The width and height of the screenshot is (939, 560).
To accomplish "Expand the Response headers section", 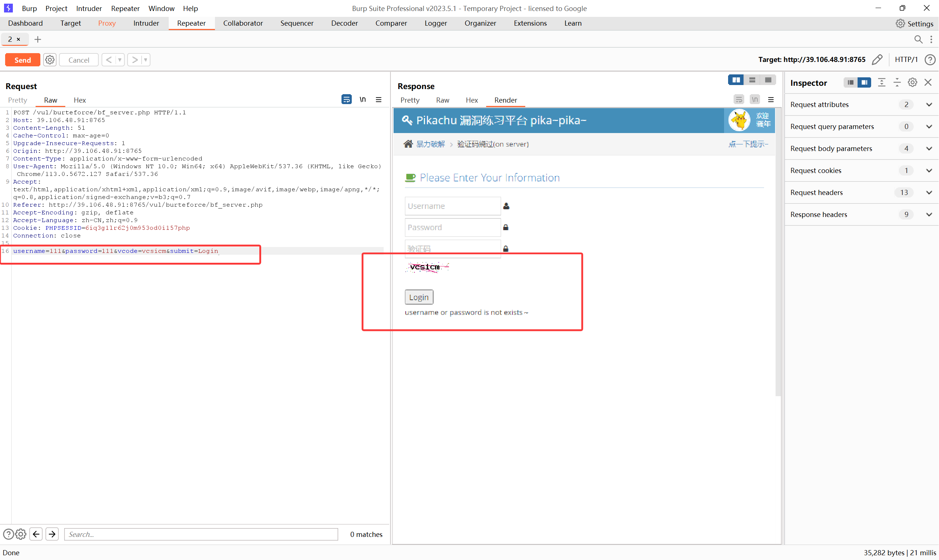I will pos(929,215).
